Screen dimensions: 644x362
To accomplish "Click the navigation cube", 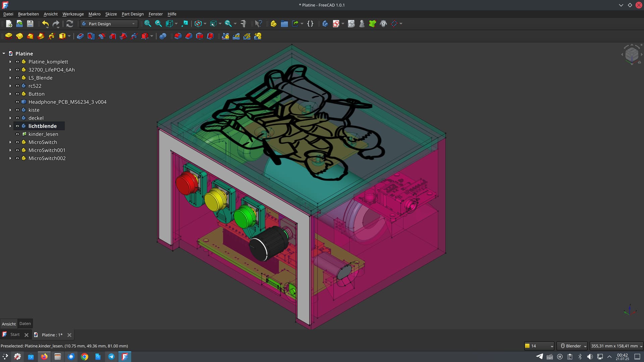I will [x=632, y=54].
